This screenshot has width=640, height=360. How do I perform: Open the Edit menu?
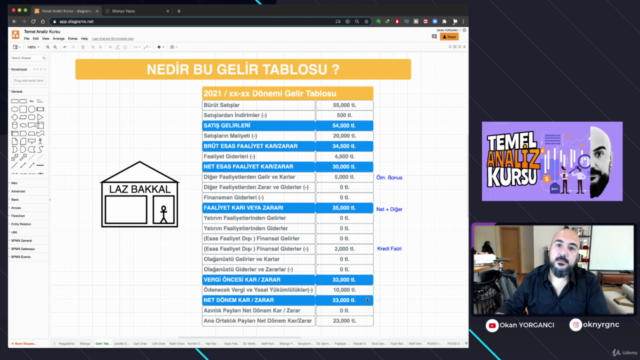[x=36, y=38]
